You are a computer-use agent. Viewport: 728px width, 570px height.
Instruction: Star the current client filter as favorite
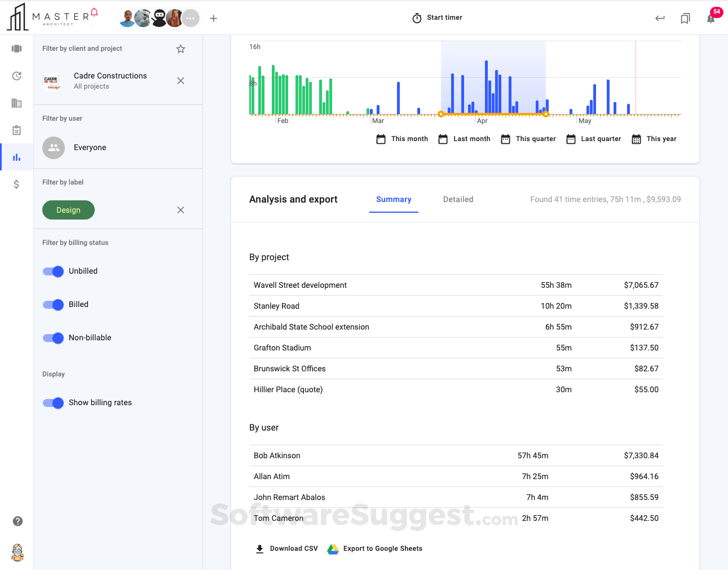[x=180, y=49]
